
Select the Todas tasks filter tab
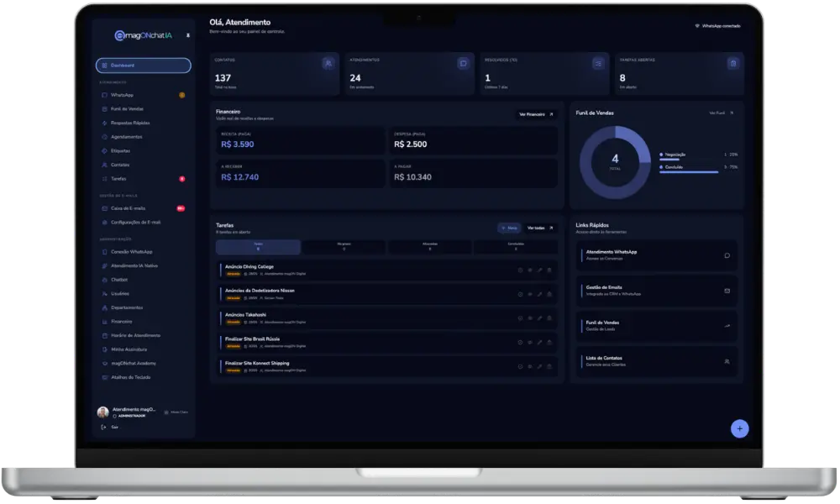click(258, 246)
